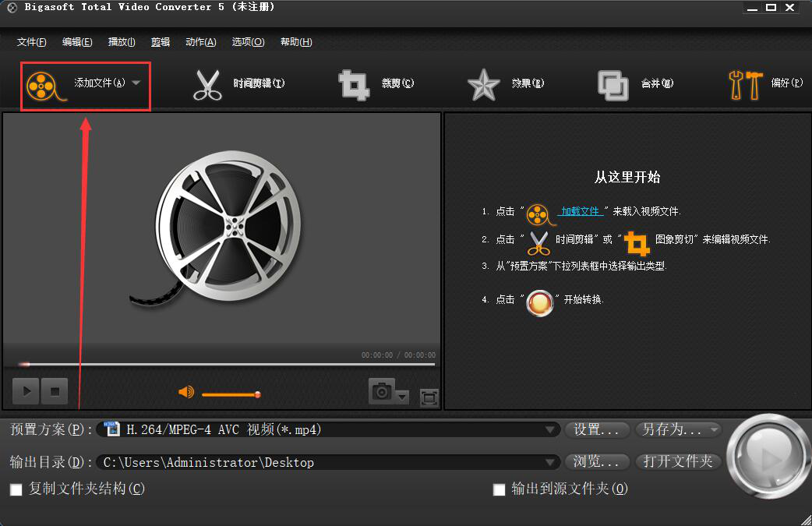Screen dimensions: 812x526
Task: Click the Merge overlapping squares icon
Action: [613, 86]
